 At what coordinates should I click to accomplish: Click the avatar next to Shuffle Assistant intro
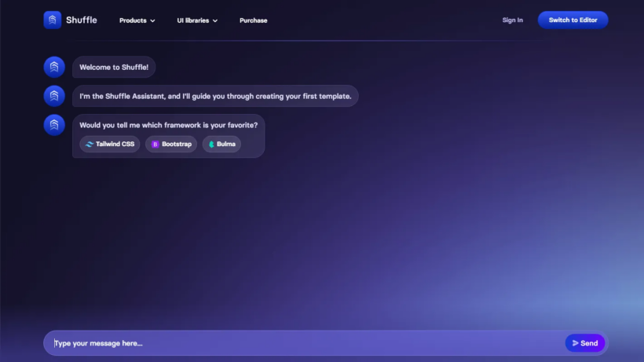point(54,96)
